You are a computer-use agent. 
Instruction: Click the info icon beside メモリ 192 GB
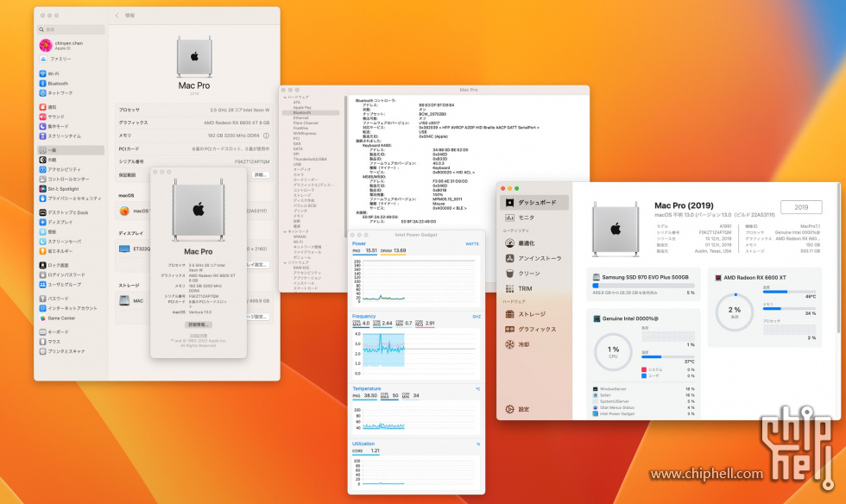tap(266, 136)
